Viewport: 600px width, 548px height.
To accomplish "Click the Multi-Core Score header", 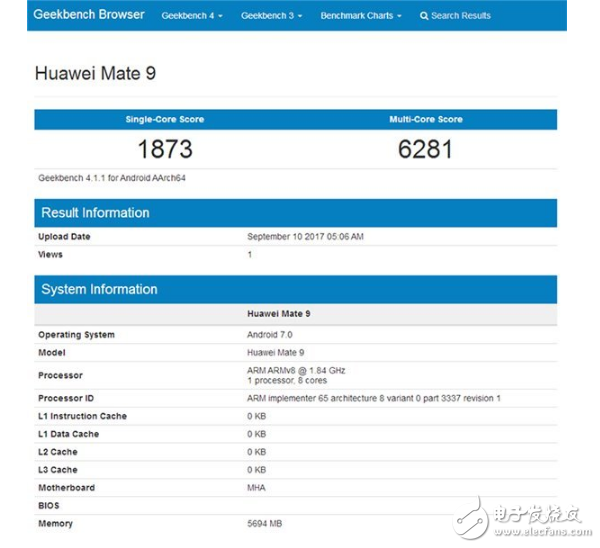I will click(x=425, y=119).
